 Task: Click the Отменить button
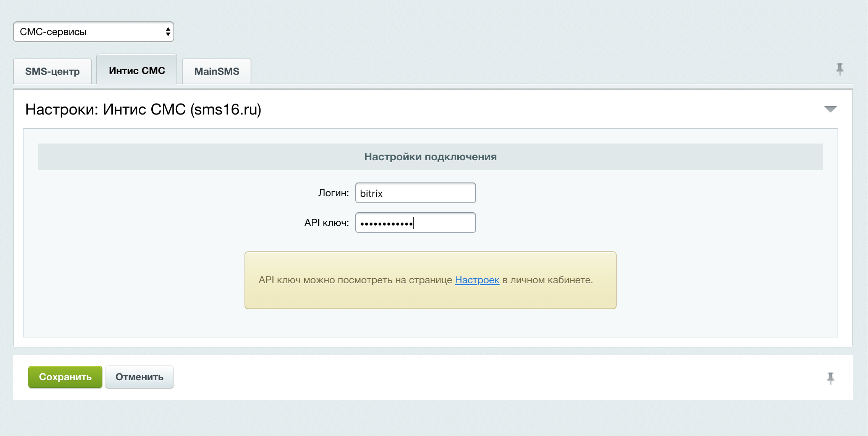[x=139, y=377]
